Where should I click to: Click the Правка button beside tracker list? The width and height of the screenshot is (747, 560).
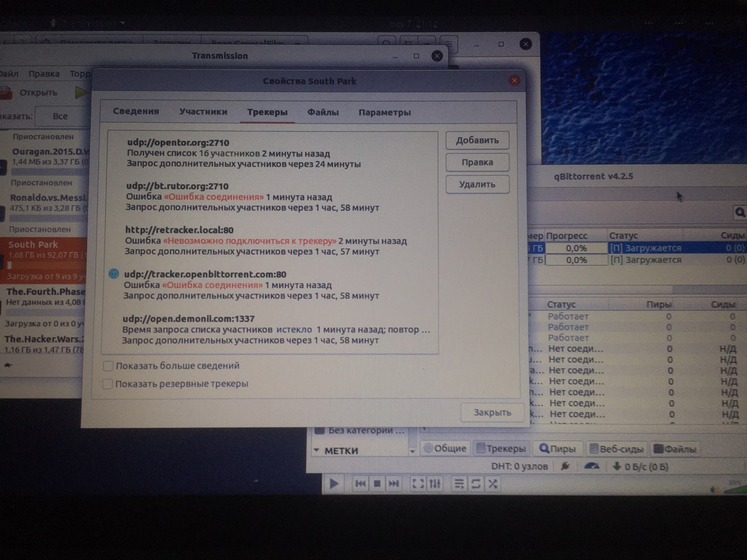(x=477, y=162)
